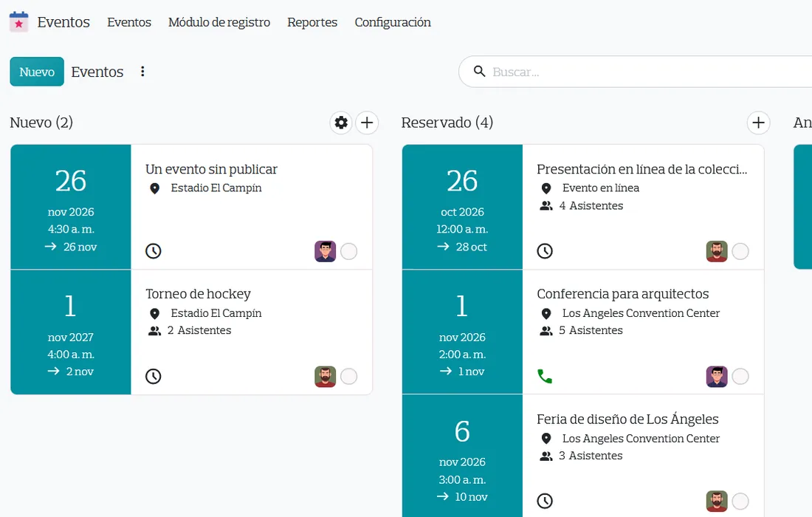
Task: Click the Eventos app calendar logo
Action: pos(18,21)
